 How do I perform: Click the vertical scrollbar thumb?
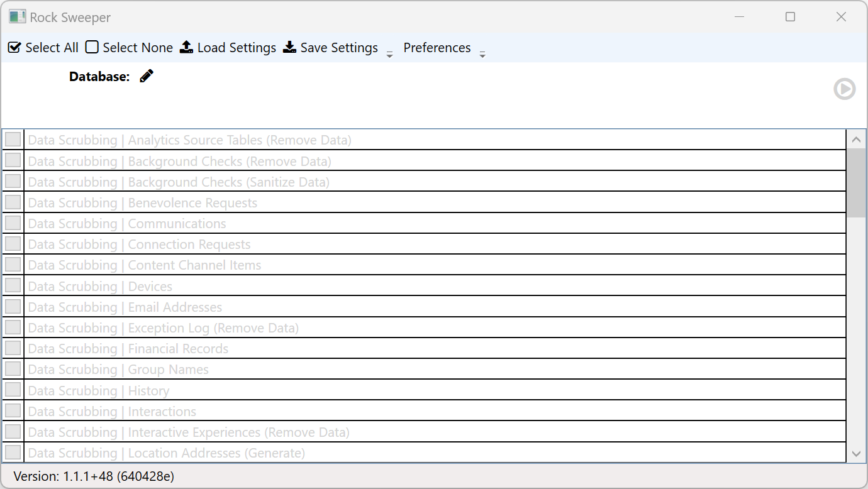(x=855, y=183)
